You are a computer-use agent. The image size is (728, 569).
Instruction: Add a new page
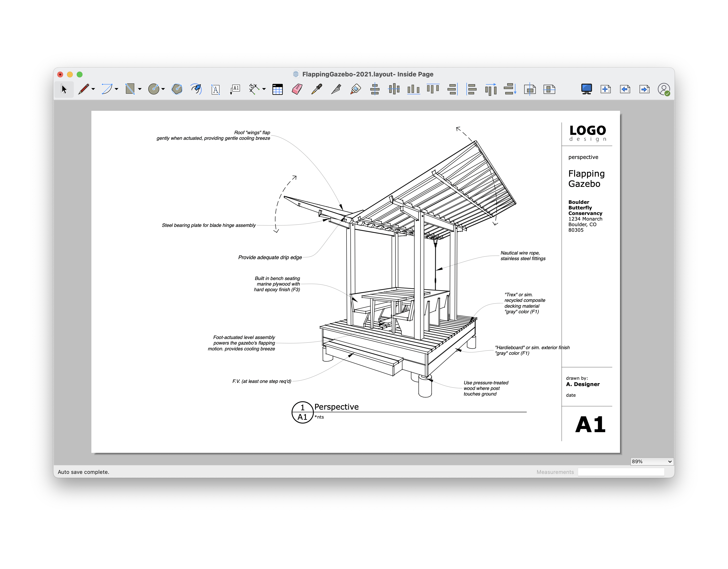[606, 89]
